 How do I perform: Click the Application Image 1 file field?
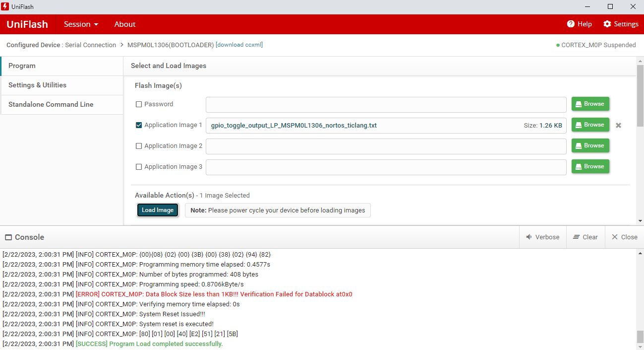tap(386, 126)
